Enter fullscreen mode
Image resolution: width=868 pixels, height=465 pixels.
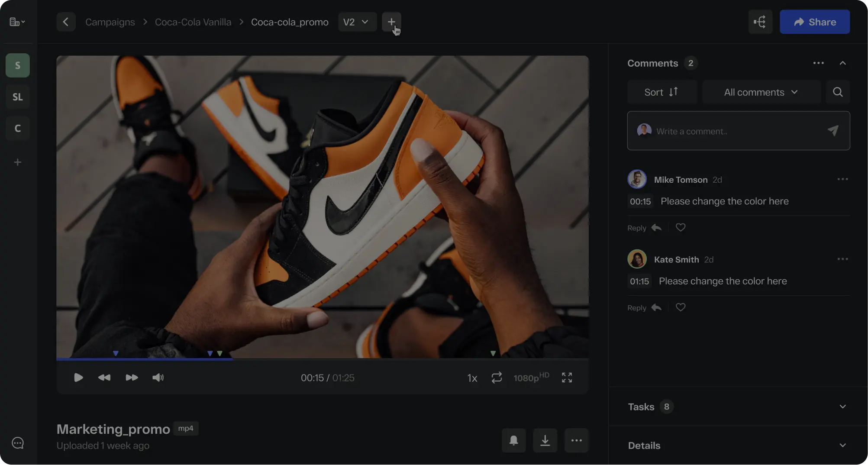tap(567, 378)
